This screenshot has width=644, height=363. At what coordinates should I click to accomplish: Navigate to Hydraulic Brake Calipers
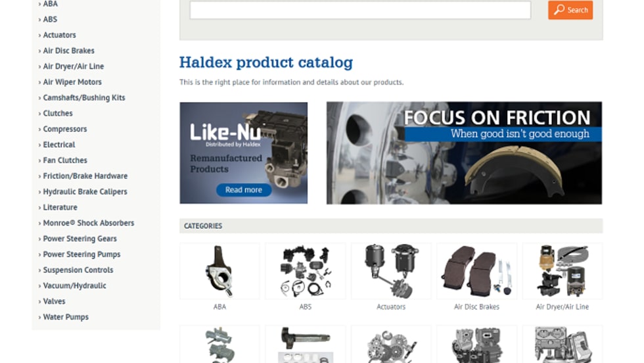coord(85,191)
